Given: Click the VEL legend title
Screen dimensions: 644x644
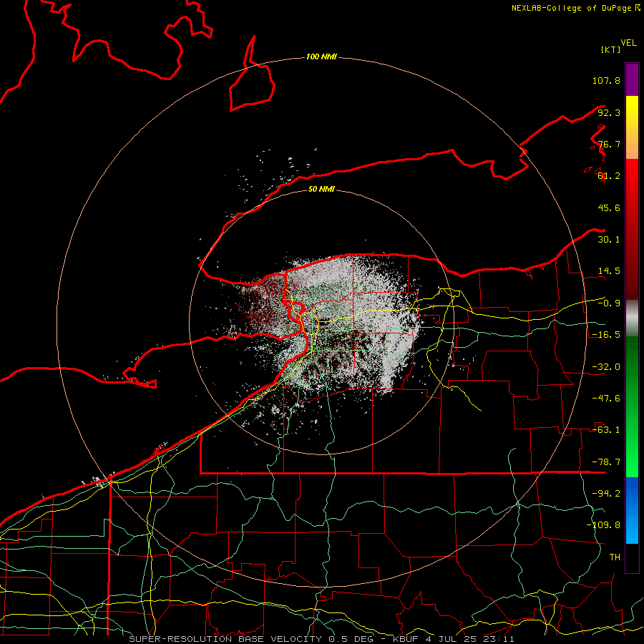Looking at the screenshot, I should point(628,43).
